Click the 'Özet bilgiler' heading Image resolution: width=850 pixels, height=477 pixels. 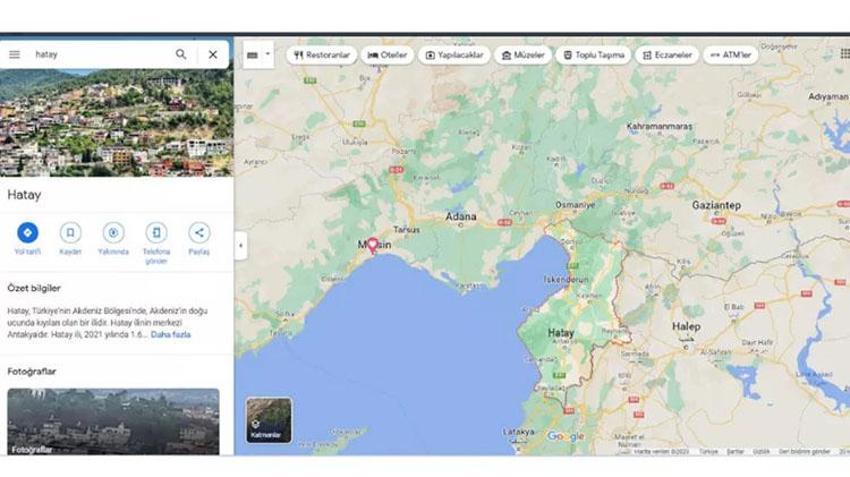[34, 288]
